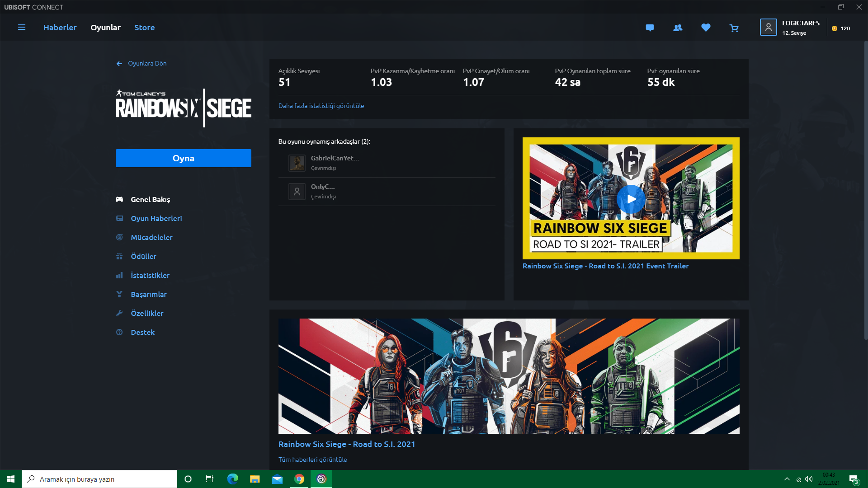Open the shopping cart icon
Screen dimensions: 868x488
pyautogui.click(x=734, y=28)
